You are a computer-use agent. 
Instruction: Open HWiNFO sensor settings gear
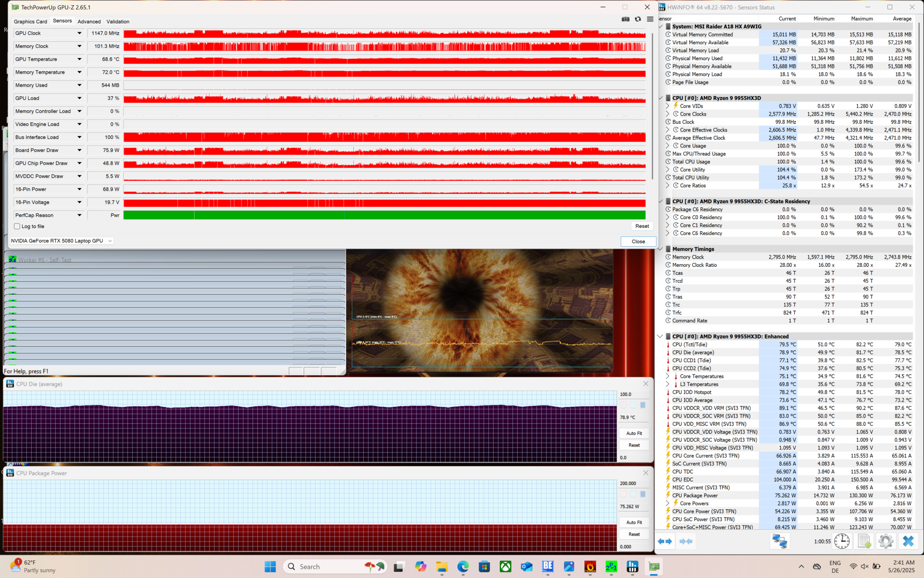pos(885,541)
